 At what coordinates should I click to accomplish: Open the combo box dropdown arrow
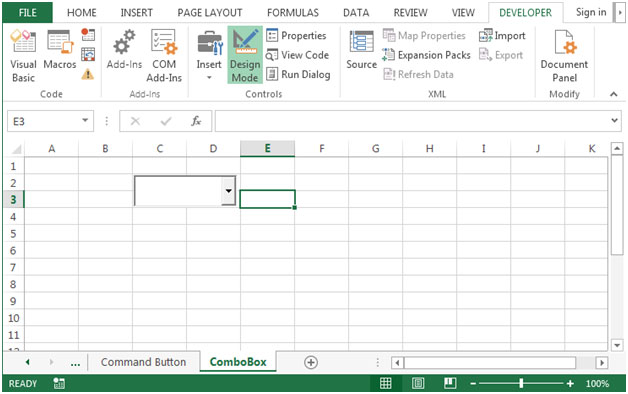pyautogui.click(x=228, y=191)
